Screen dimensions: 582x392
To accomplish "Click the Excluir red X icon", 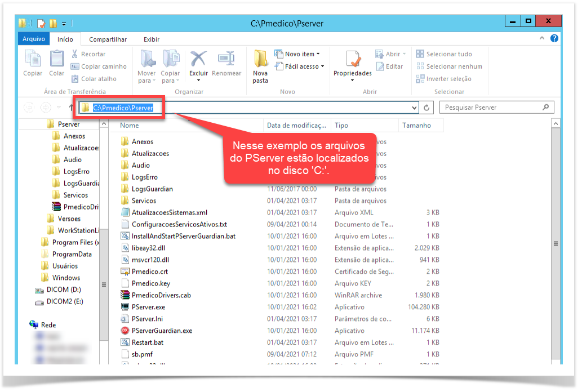I will click(198, 59).
